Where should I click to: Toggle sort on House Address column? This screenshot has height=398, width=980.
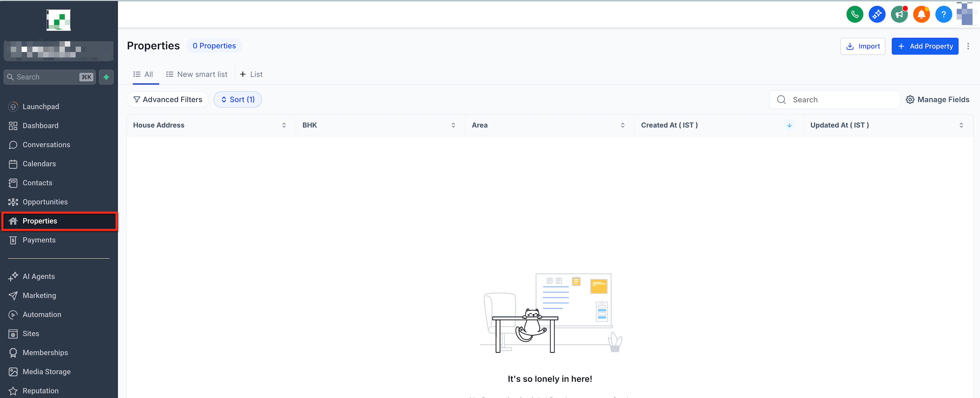click(x=284, y=125)
